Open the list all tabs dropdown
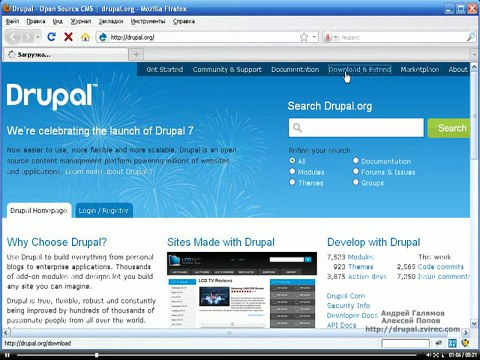 tap(475, 54)
